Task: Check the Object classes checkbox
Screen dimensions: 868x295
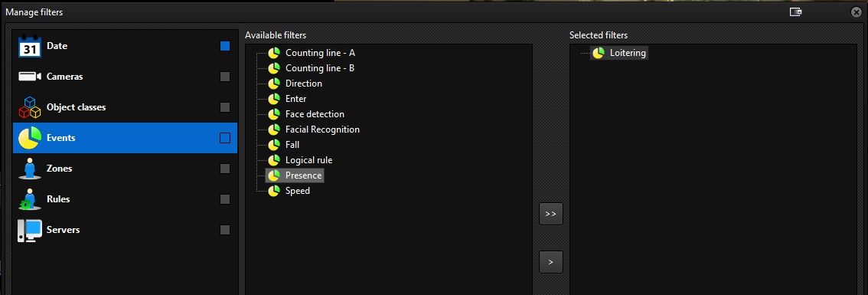Action: pos(225,107)
